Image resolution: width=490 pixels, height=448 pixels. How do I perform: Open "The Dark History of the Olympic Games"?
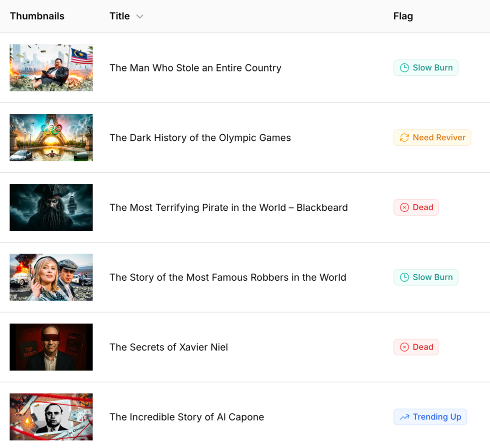pos(200,138)
